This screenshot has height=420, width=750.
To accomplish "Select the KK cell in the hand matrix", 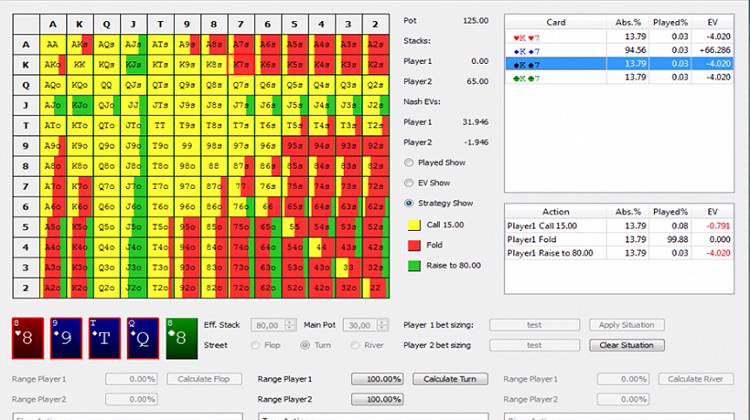I will [x=79, y=64].
